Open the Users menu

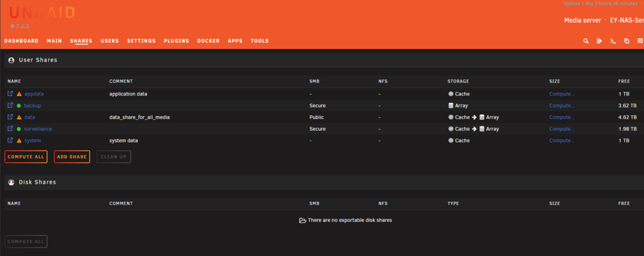point(109,41)
